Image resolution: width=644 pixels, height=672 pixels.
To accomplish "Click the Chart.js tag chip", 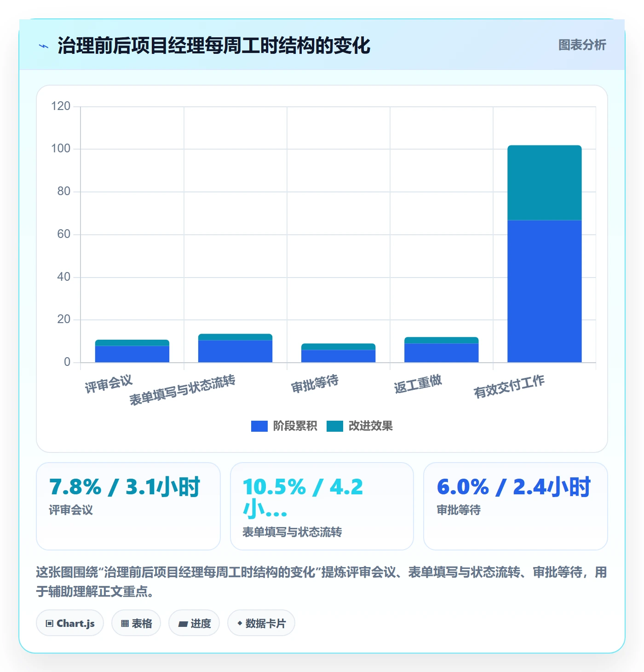I will click(70, 623).
